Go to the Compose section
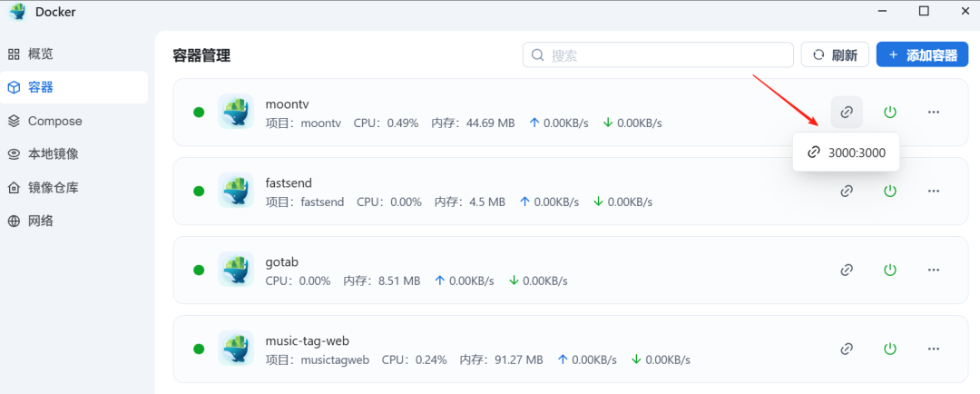Image resolution: width=980 pixels, height=394 pixels. click(x=73, y=121)
